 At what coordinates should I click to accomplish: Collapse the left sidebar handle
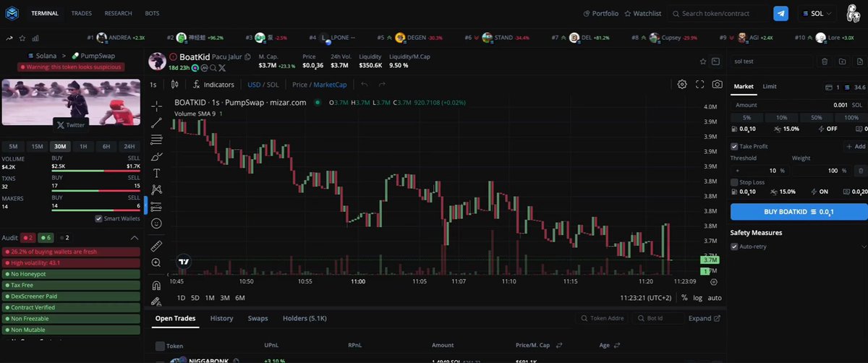pyautogui.click(x=146, y=205)
